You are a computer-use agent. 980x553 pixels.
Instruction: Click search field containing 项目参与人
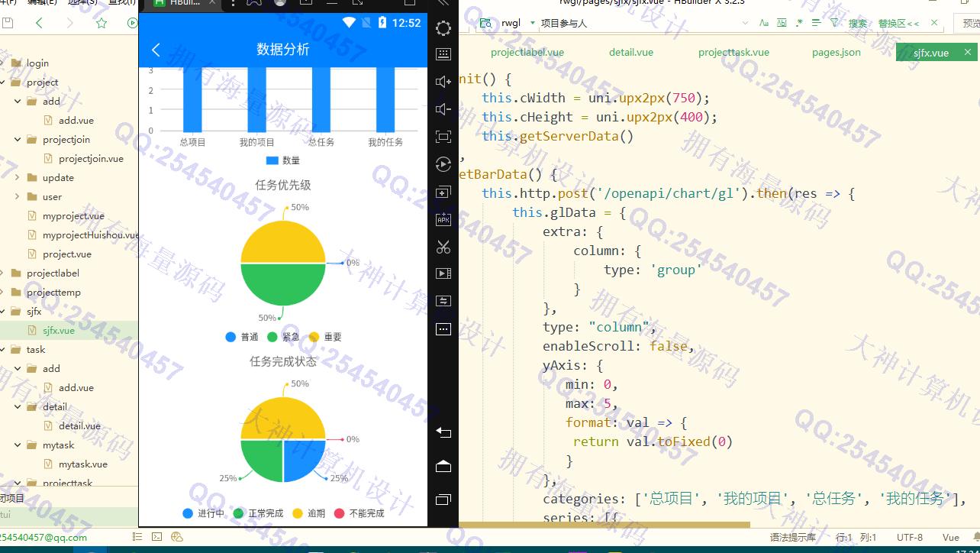645,23
